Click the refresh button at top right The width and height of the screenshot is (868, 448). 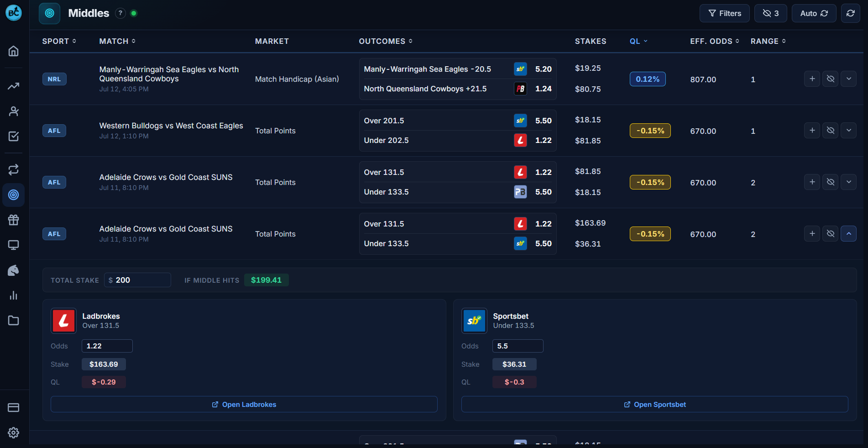[x=851, y=13]
